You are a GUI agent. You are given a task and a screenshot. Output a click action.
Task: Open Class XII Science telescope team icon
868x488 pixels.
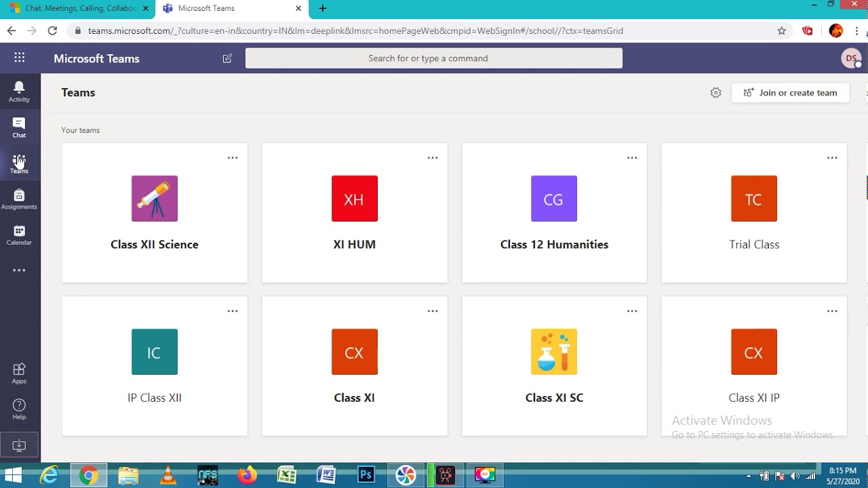click(x=155, y=199)
